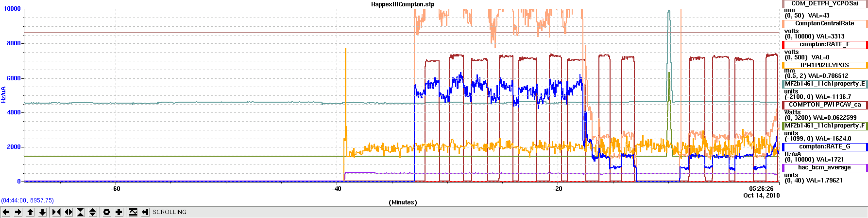
Task: Select the MF2b1461_11ch1property.F legend entry
Action: coord(825,126)
